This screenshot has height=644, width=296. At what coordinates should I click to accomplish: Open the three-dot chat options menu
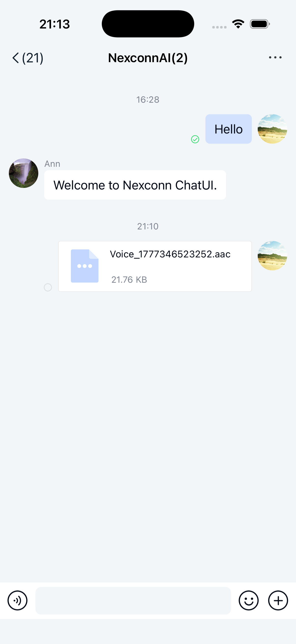275,57
